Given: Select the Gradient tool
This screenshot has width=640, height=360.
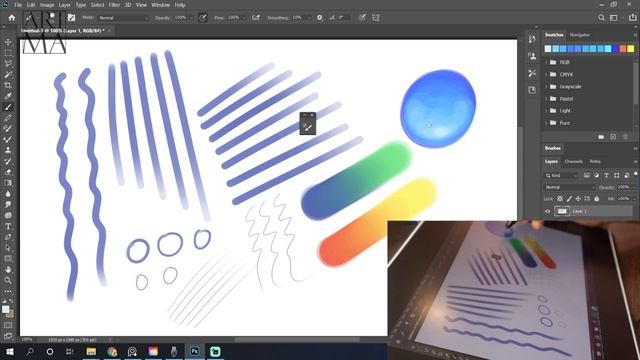Looking at the screenshot, I should pos(8,183).
